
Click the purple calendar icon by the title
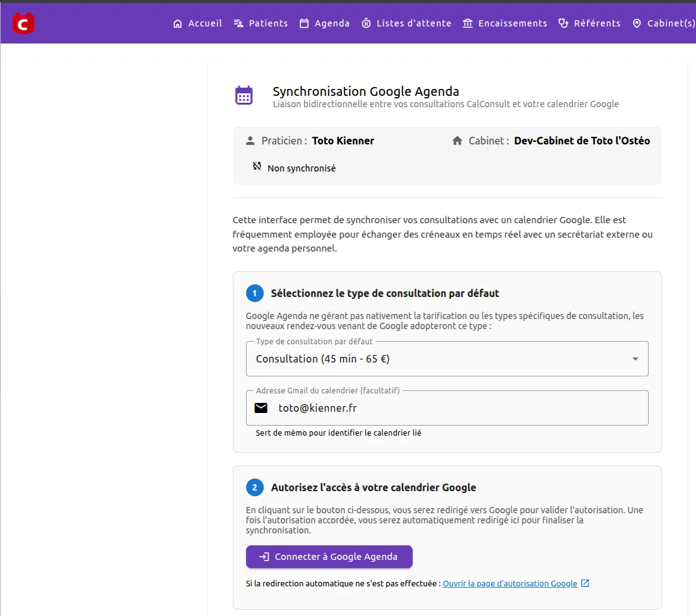pos(244,95)
